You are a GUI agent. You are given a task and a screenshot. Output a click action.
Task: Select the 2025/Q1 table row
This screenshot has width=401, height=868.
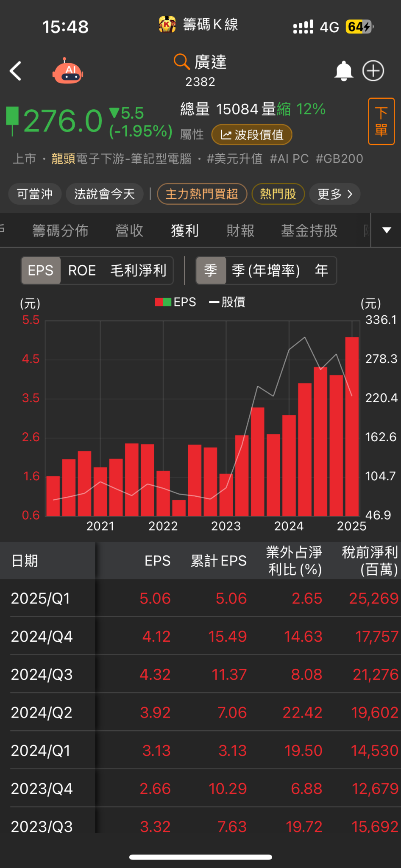(200, 598)
